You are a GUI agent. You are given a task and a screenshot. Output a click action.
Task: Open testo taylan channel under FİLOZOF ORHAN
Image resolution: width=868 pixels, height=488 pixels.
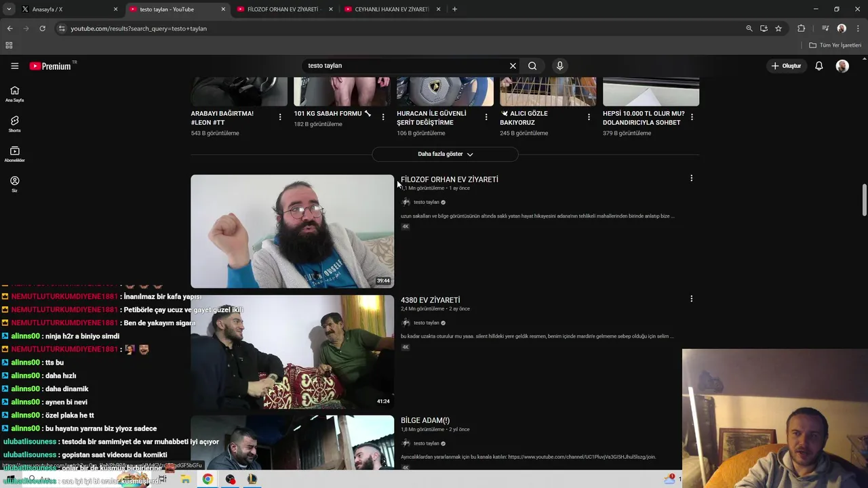(427, 202)
